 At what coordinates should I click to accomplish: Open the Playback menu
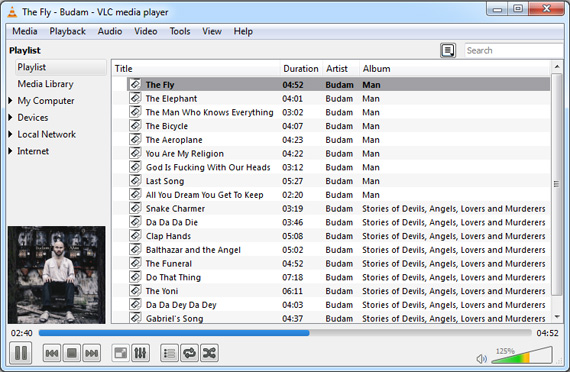(x=67, y=31)
